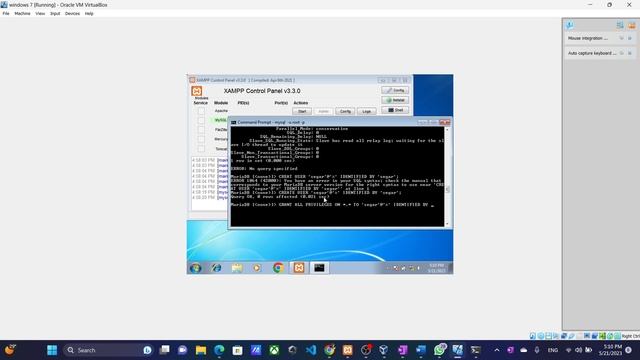This screenshot has width=640, height=360.
Task: Click the Right Ctrl host key indicator
Action: point(631,336)
